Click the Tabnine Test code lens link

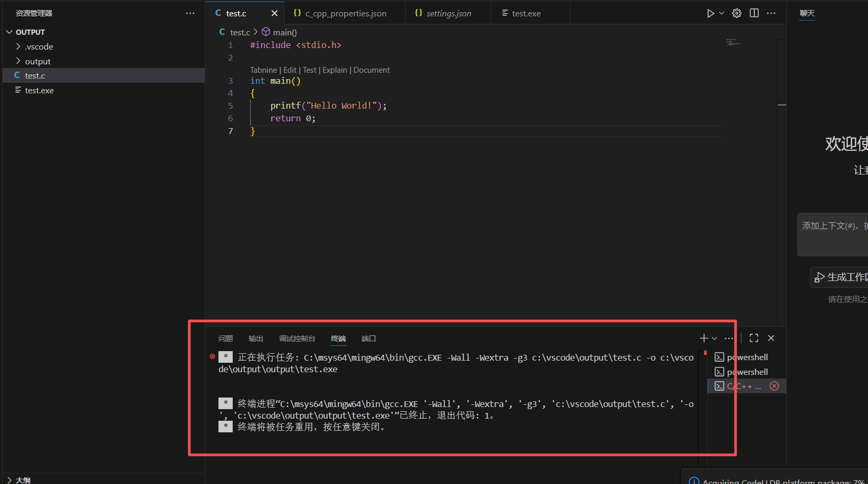(309, 70)
